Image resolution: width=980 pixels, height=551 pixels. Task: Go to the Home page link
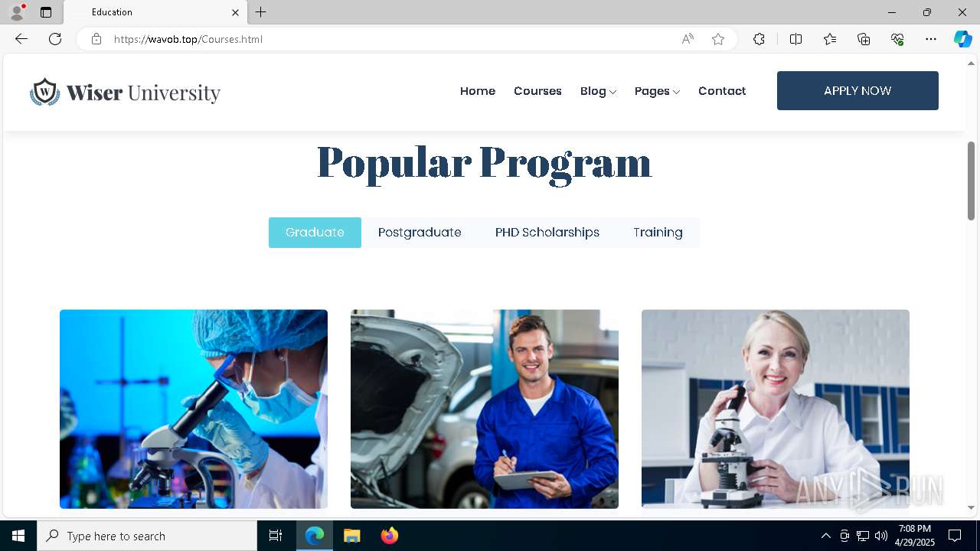478,91
